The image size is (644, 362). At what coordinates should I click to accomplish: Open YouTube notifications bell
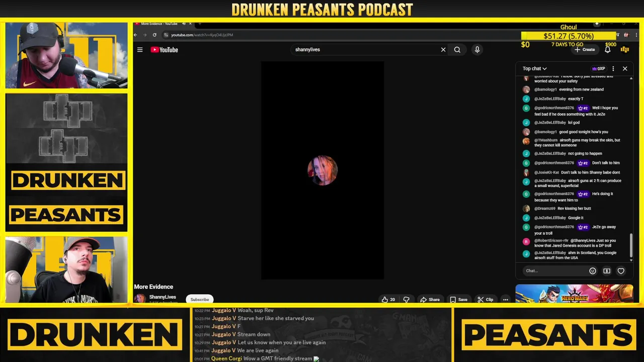(x=608, y=50)
